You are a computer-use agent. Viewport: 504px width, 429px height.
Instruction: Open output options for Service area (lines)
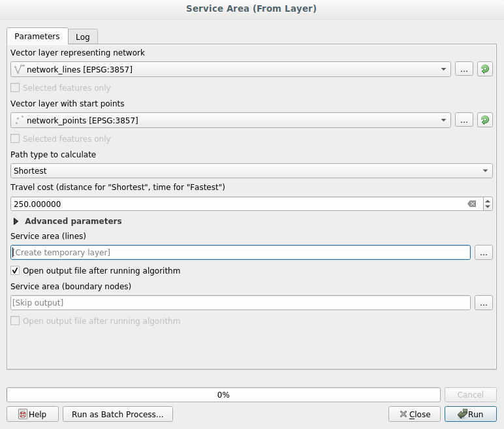pos(483,252)
